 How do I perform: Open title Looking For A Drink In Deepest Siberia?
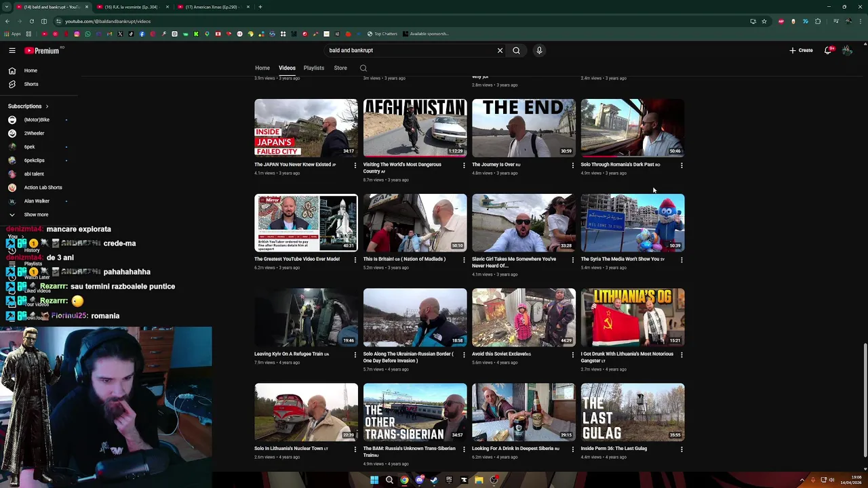[515, 449]
